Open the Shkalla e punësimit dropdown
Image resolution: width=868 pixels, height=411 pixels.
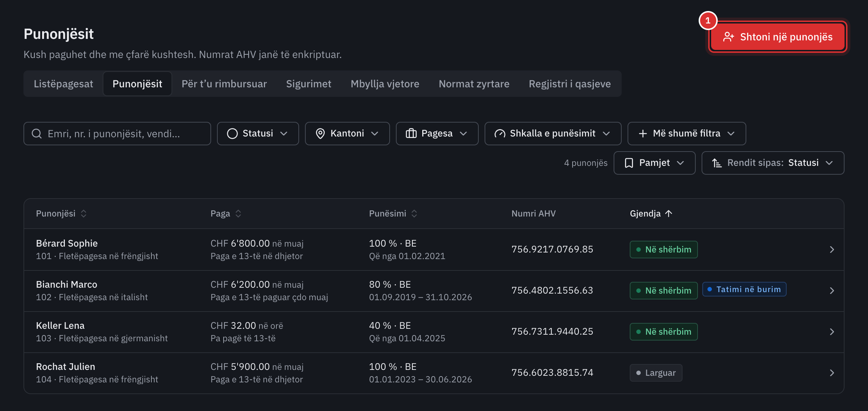coord(553,134)
